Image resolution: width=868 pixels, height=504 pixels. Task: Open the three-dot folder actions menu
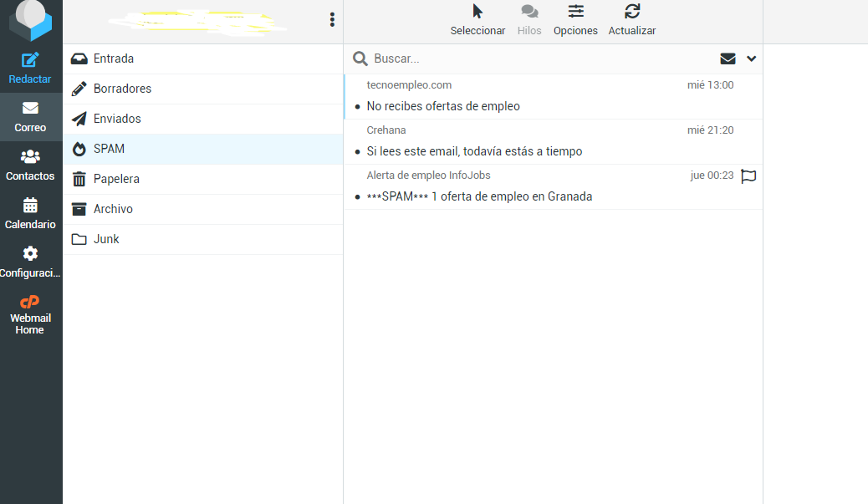332,20
